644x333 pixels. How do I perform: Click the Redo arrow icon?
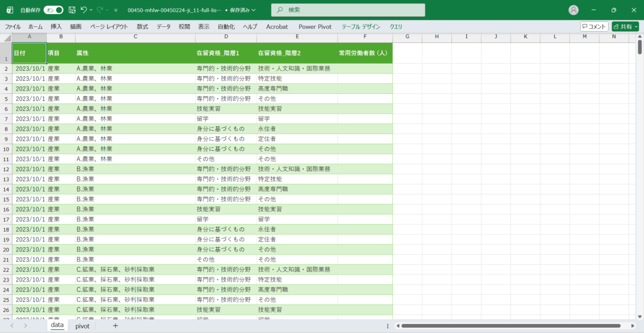[x=100, y=10]
